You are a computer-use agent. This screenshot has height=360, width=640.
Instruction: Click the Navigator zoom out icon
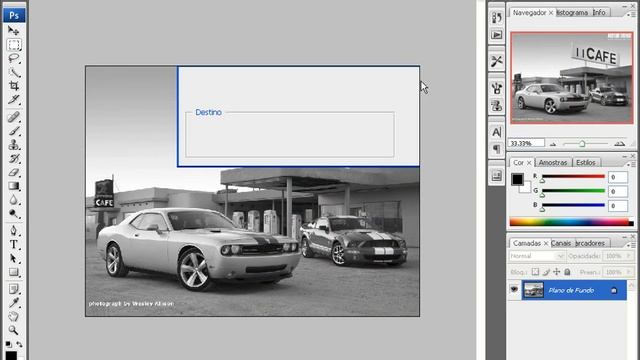click(x=553, y=144)
